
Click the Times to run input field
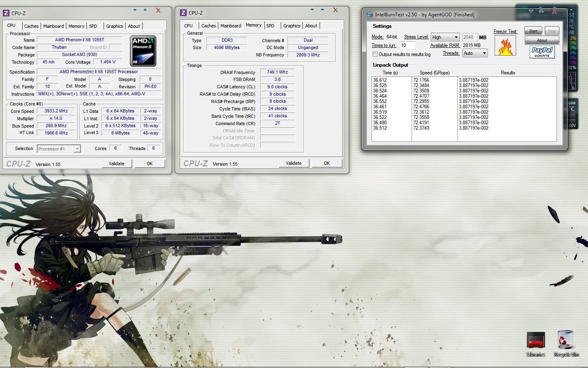pos(407,45)
